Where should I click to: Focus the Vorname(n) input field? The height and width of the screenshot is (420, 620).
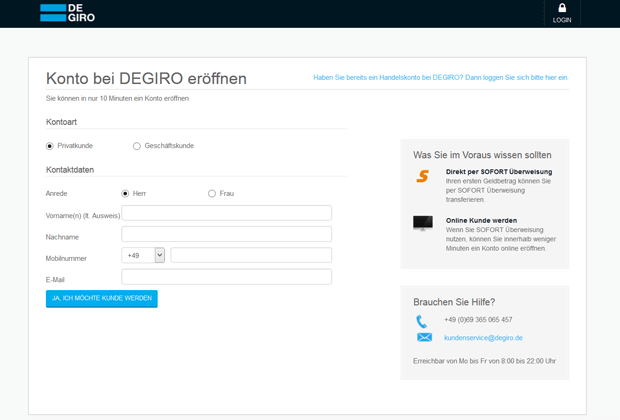click(x=227, y=213)
